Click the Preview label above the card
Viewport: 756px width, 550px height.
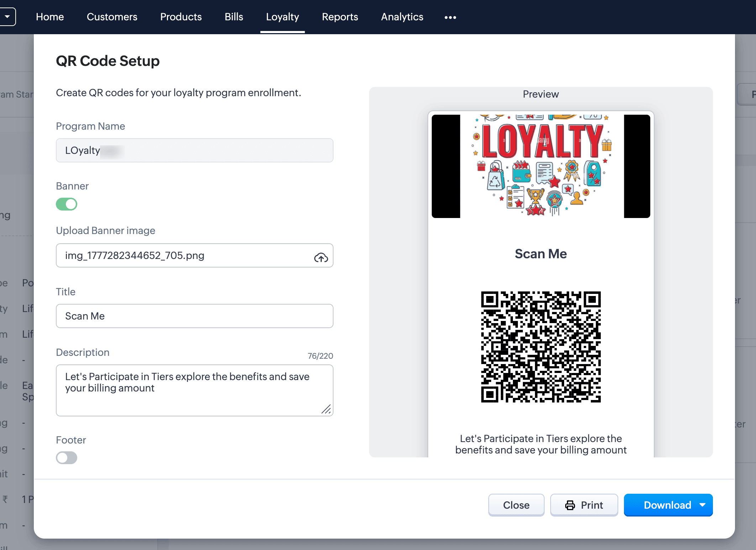[x=541, y=94]
